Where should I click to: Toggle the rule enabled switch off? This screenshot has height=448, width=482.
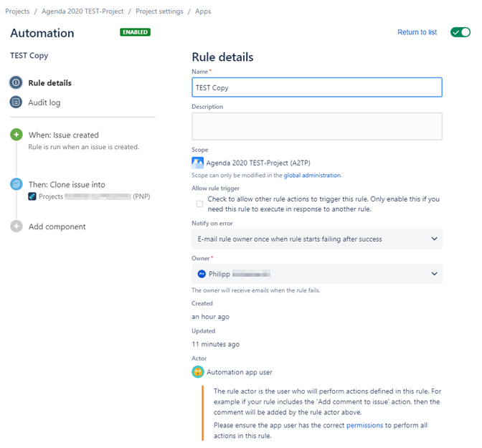460,32
